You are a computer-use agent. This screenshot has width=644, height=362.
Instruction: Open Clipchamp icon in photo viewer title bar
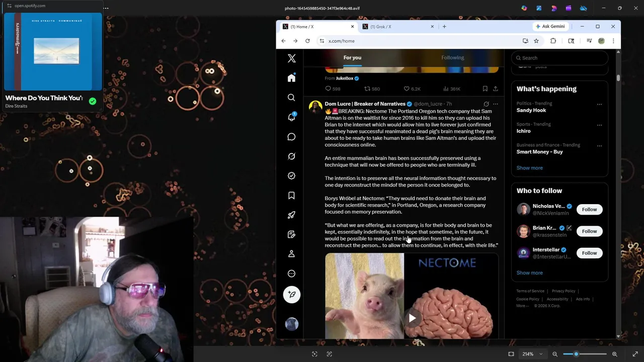569,8
